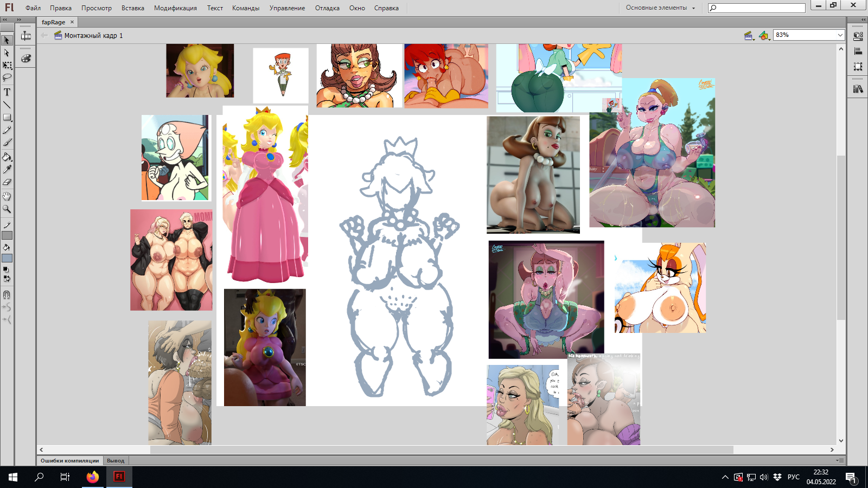Open the Основные элементы workspace dropdown
The width and height of the screenshot is (868, 488).
660,8
